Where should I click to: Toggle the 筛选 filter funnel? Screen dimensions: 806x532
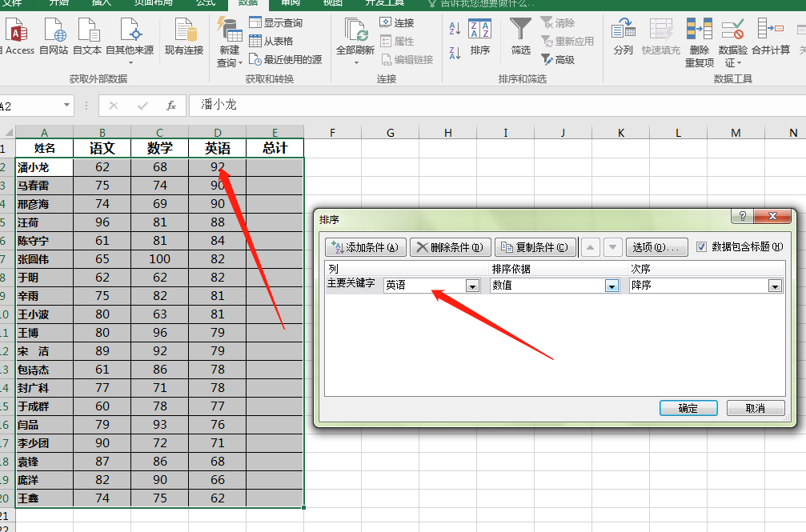(520, 36)
